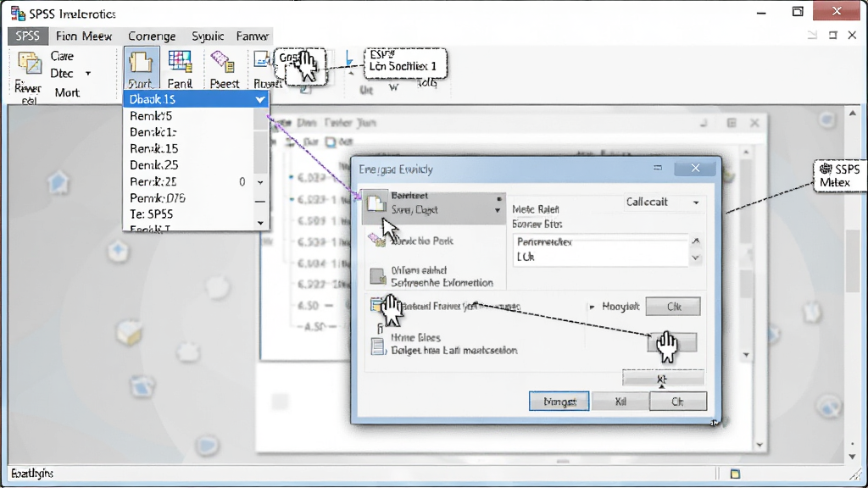868x488 pixels.
Task: Close the Enegae Ewidy dialog
Action: click(695, 169)
